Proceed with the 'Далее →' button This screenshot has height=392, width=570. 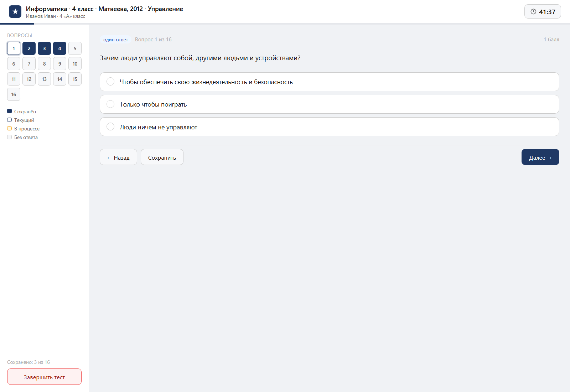click(x=540, y=157)
